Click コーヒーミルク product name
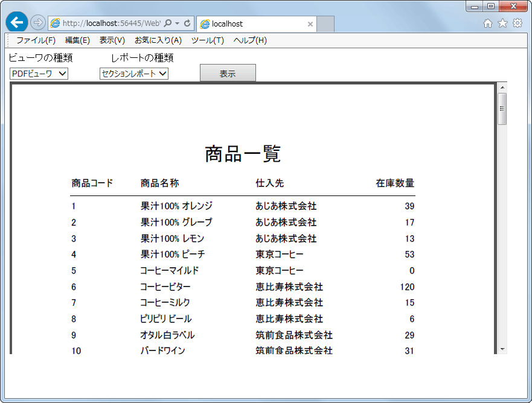The image size is (532, 403). pyautogui.click(x=165, y=302)
